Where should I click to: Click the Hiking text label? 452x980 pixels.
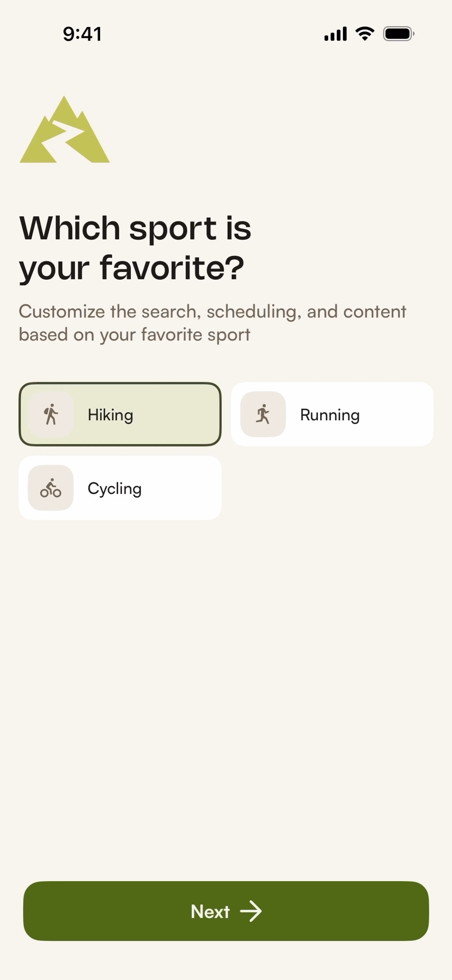coord(111,415)
